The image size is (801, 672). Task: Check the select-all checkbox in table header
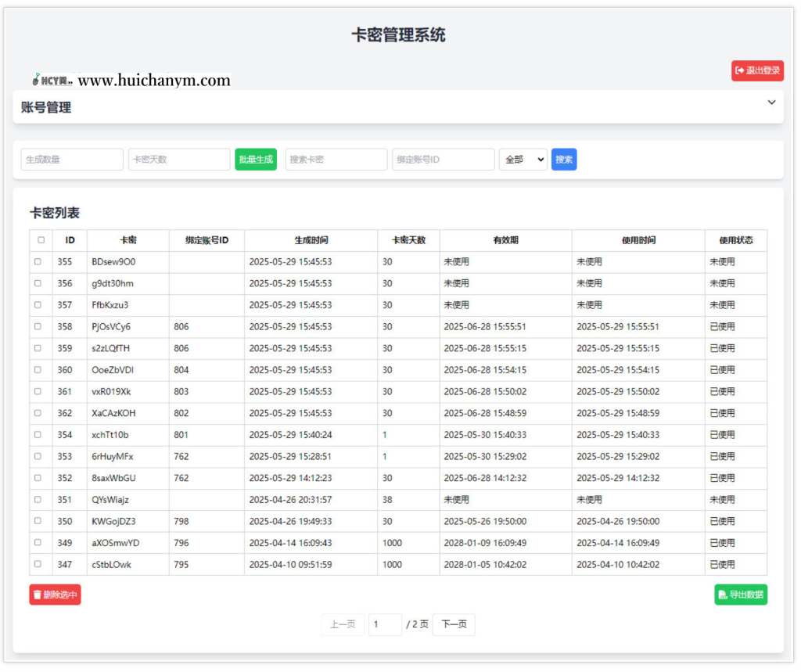click(x=41, y=240)
